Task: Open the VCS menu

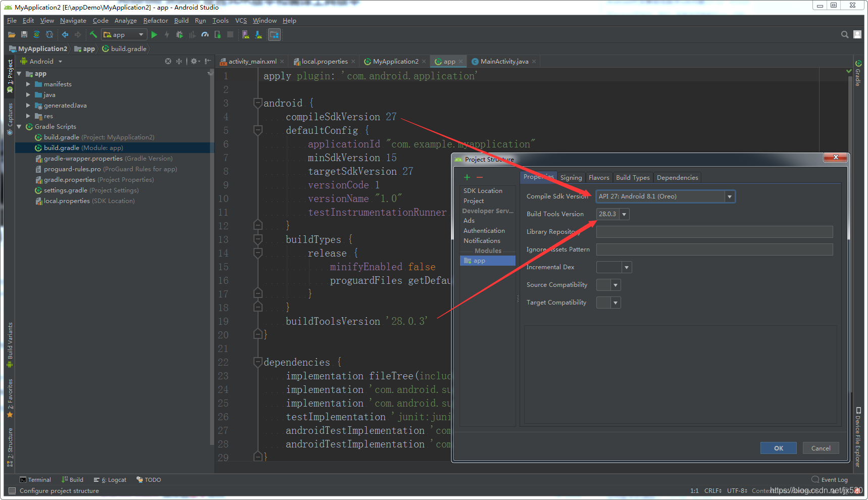Action: coord(241,21)
